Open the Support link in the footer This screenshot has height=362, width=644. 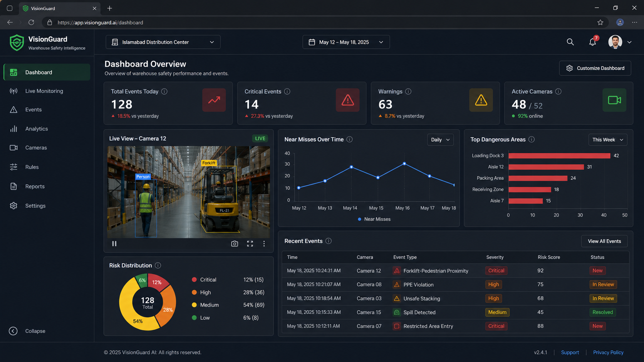click(x=570, y=352)
